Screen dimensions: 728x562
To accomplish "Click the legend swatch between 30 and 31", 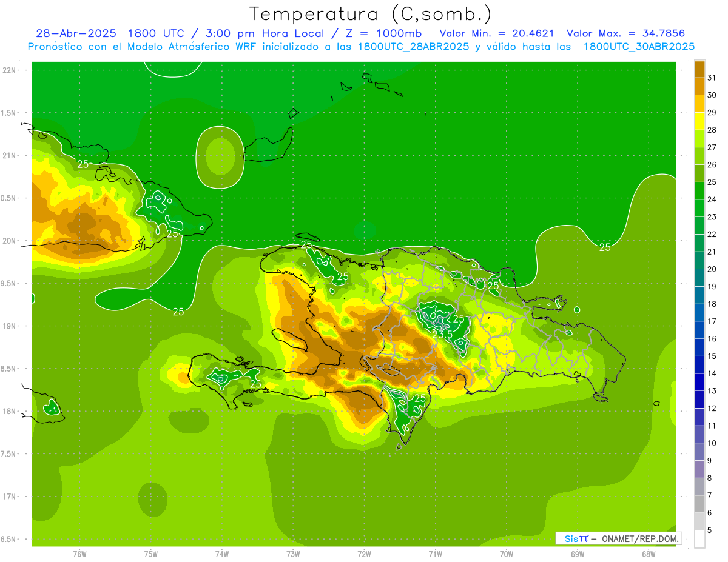I will [699, 86].
